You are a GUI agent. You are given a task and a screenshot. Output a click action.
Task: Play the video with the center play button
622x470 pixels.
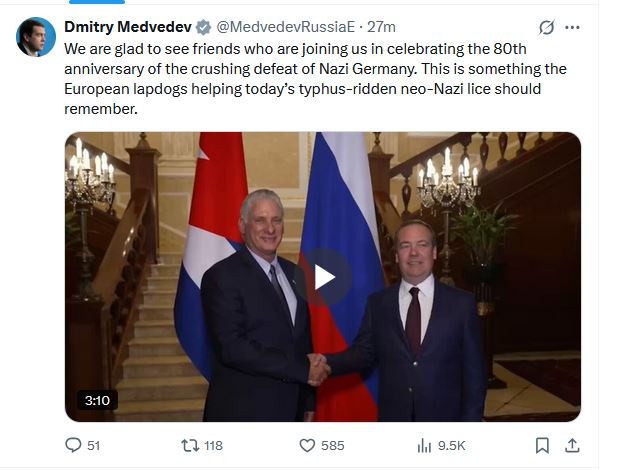(x=323, y=276)
